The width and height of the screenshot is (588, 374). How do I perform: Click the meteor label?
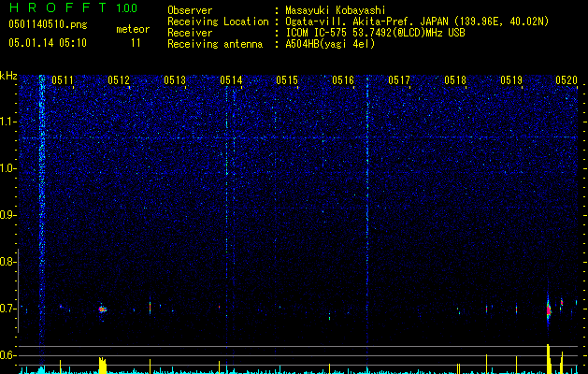point(133,29)
